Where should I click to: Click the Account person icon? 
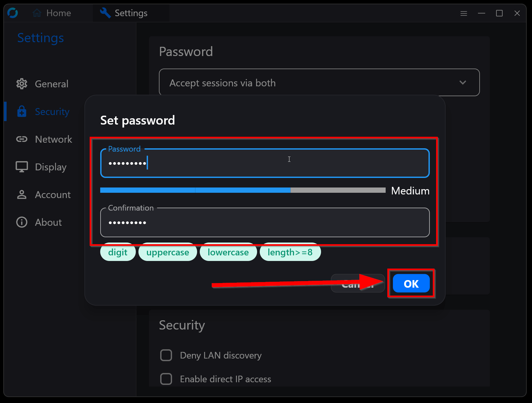pyautogui.click(x=22, y=194)
